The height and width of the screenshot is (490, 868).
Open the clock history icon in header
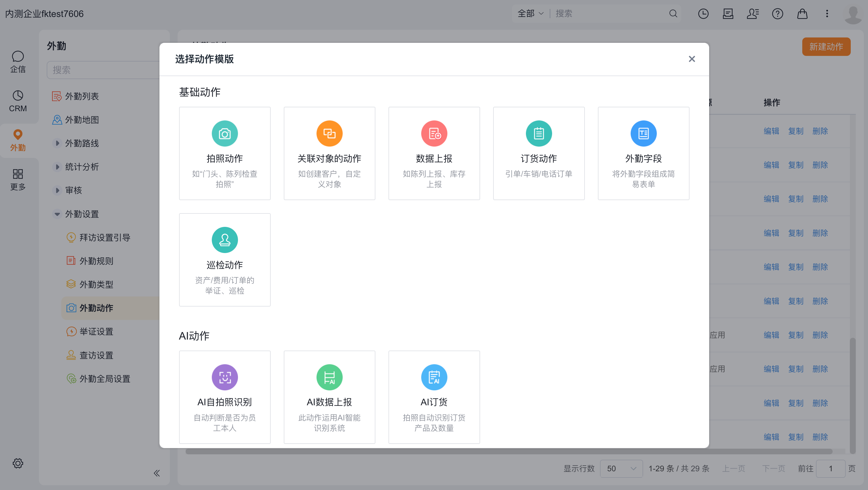[x=703, y=14]
